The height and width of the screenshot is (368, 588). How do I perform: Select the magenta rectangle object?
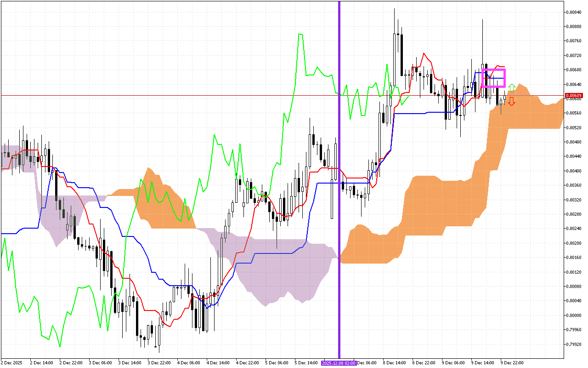click(493, 70)
